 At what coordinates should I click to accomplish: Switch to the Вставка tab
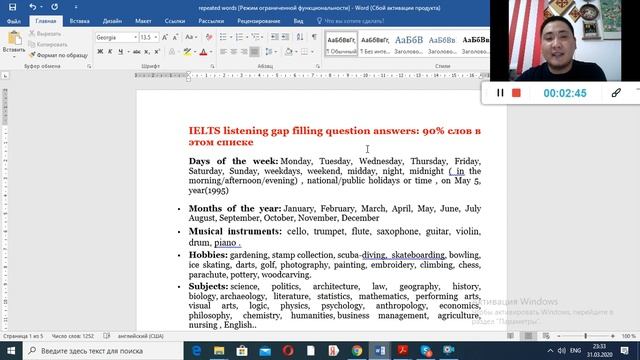tap(79, 21)
